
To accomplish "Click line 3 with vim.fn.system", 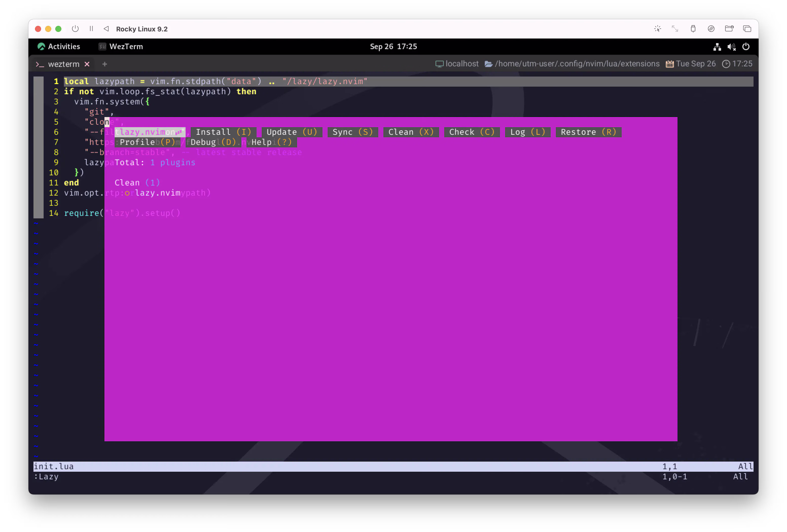I will pos(112,102).
